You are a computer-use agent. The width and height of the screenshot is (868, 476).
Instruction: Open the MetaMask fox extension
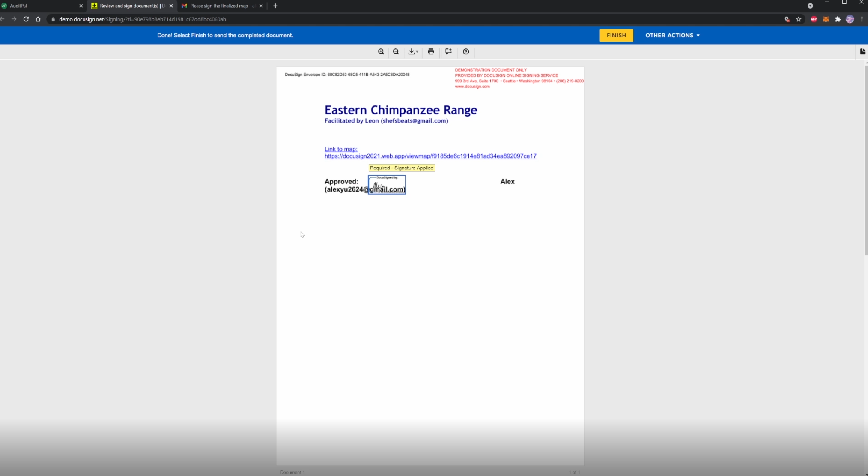click(826, 19)
